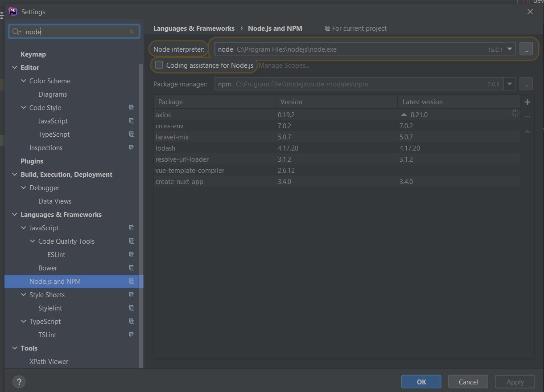This screenshot has height=392, width=544.
Task: Click the PhpStorm logo icon in title bar
Action: pyautogui.click(x=13, y=12)
